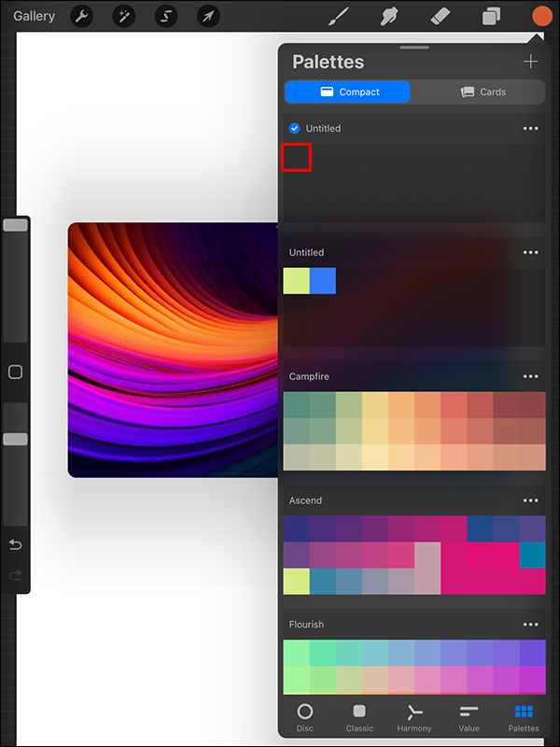560x747 pixels.
Task: Open the Adjustments magic wand menu
Action: coord(124,17)
